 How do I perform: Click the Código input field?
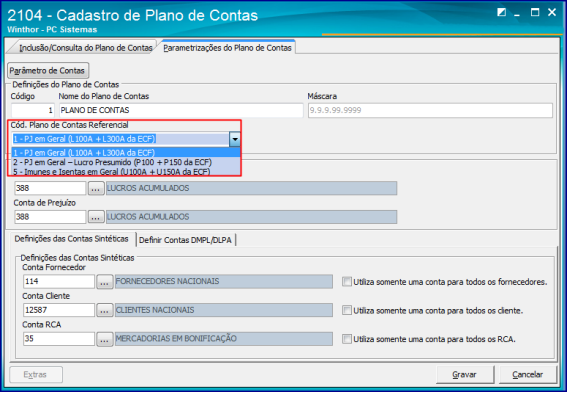(x=33, y=110)
